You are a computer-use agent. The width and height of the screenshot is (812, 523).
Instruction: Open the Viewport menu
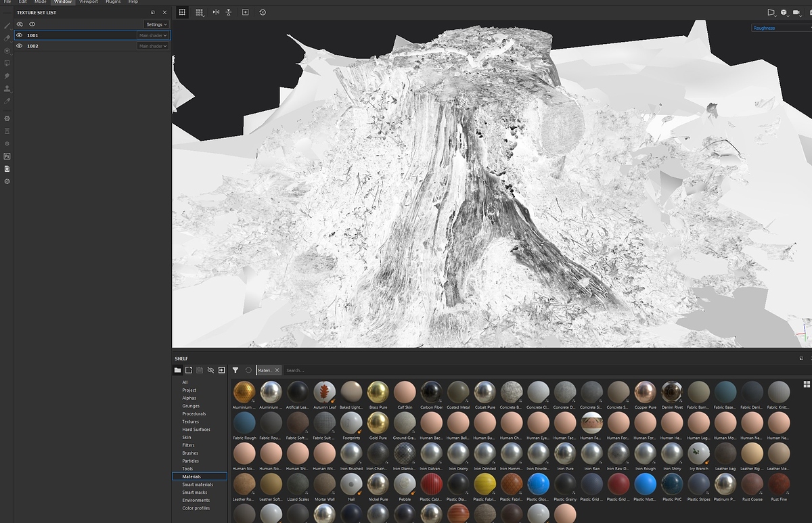click(x=89, y=2)
